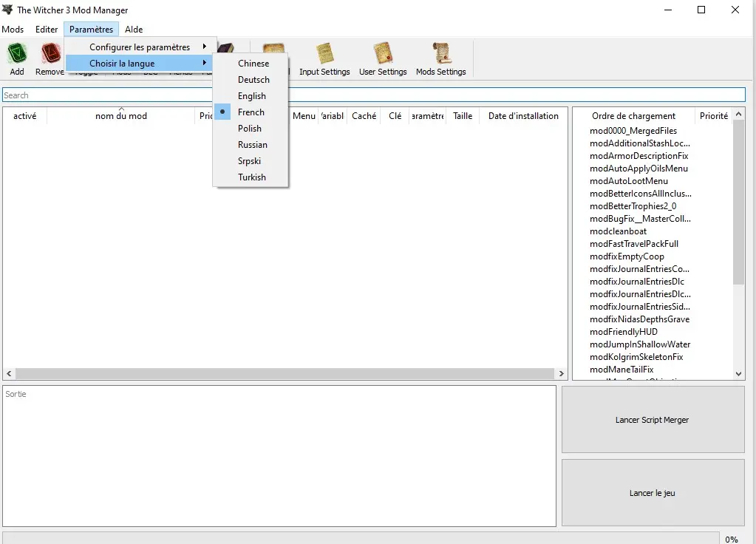Viewport: 756px width, 544px height.
Task: Click Priorité column header
Action: [714, 116]
